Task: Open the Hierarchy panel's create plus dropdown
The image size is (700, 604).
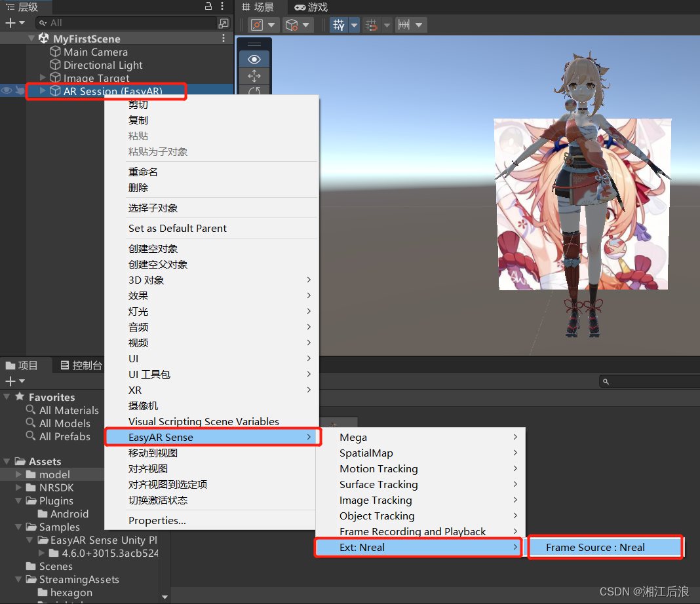Action: pos(14,23)
